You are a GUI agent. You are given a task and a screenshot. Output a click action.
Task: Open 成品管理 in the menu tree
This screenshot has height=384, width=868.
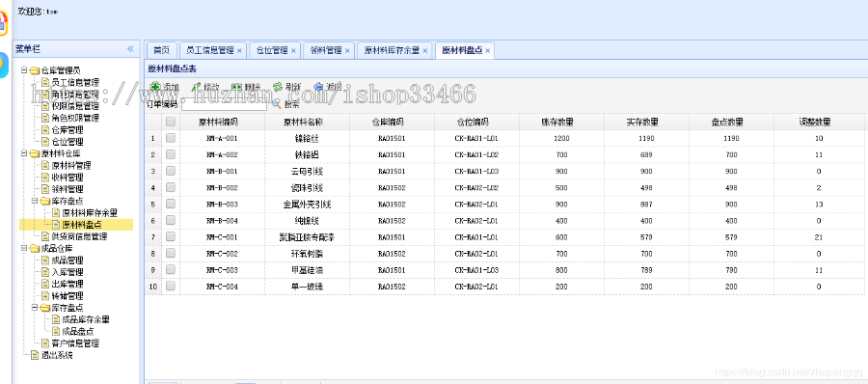pyautogui.click(x=68, y=261)
